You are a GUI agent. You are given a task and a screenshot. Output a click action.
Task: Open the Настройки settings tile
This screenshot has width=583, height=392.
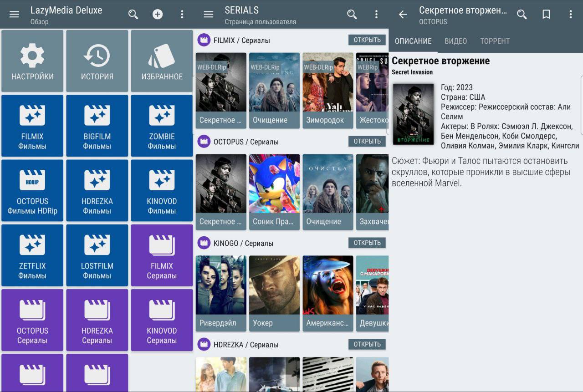point(32,61)
